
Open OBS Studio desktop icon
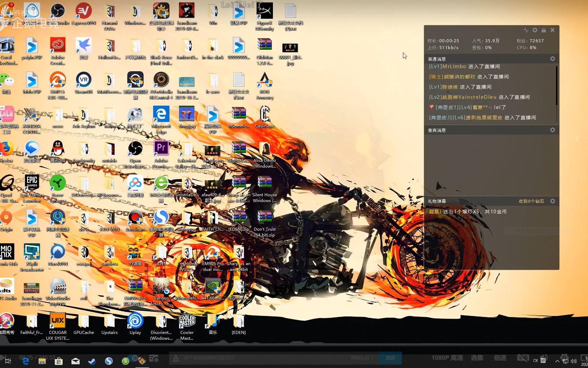click(x=58, y=14)
